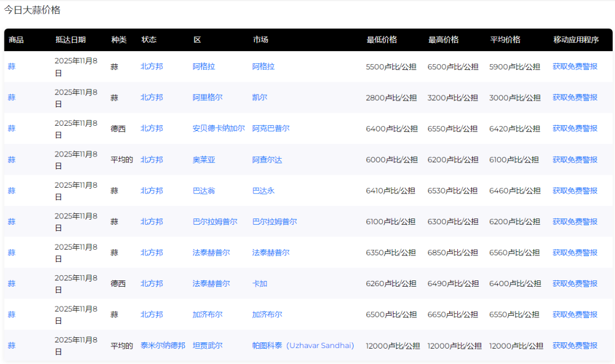Open the 泰米尔纳德邦 state link
This screenshot has height=364, width=615.
click(163, 345)
